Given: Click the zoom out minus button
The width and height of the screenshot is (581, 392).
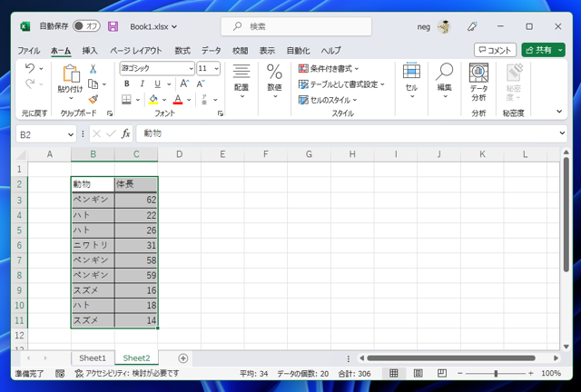Looking at the screenshot, I should coord(460,374).
